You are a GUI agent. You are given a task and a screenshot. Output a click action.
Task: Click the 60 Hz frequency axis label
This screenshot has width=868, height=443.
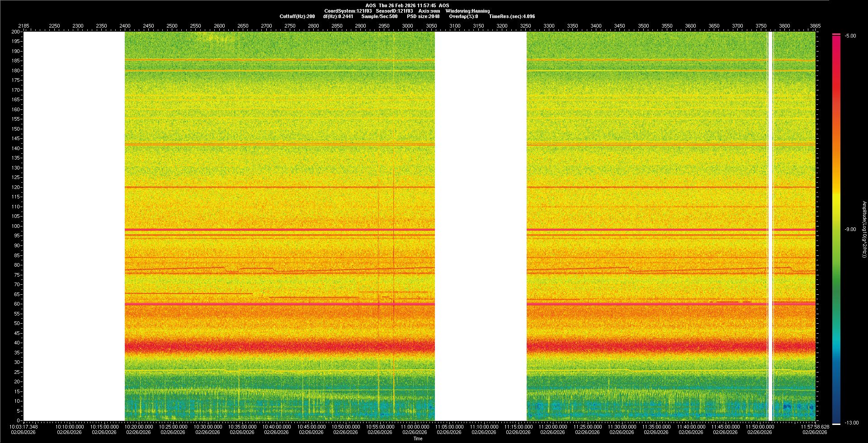click(x=17, y=304)
